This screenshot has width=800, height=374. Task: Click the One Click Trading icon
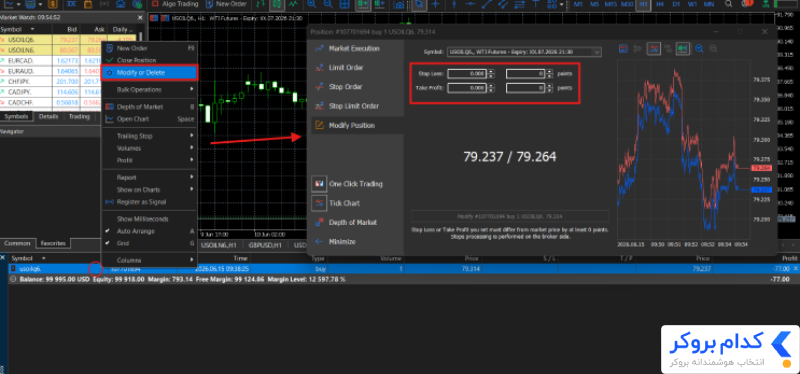point(320,184)
